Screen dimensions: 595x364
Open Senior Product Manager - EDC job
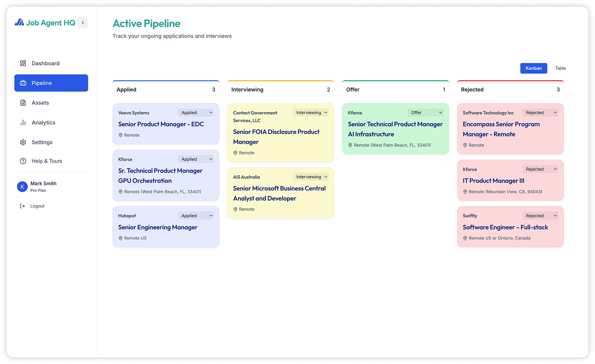coord(161,124)
